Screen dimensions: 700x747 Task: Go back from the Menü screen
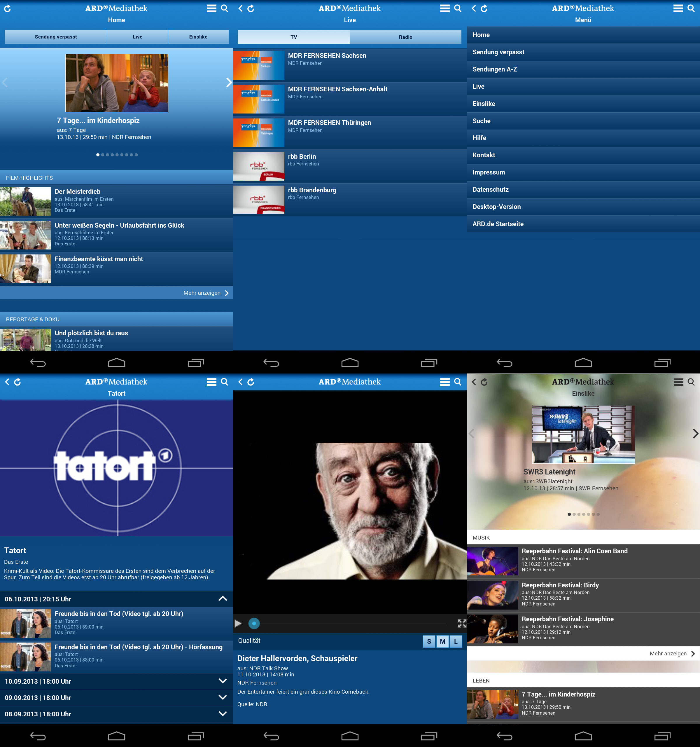[474, 8]
